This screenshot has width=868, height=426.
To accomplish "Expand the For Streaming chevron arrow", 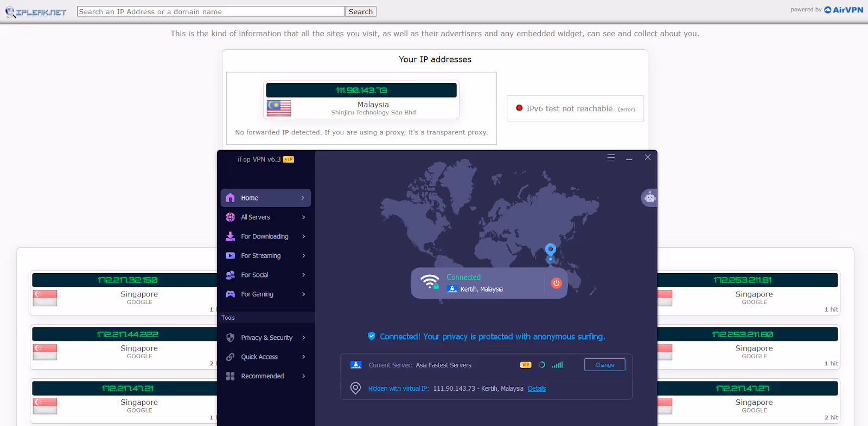I will pyautogui.click(x=304, y=256).
